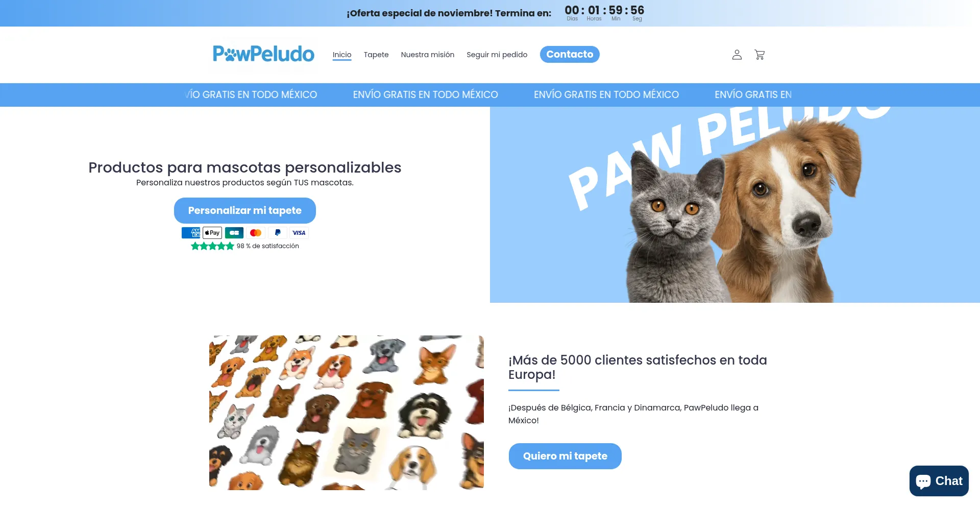Click the PayPal payment icon

click(x=277, y=233)
